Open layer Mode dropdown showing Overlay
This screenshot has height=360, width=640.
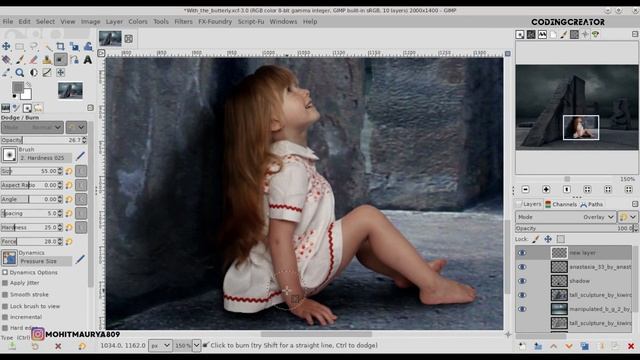565,217
